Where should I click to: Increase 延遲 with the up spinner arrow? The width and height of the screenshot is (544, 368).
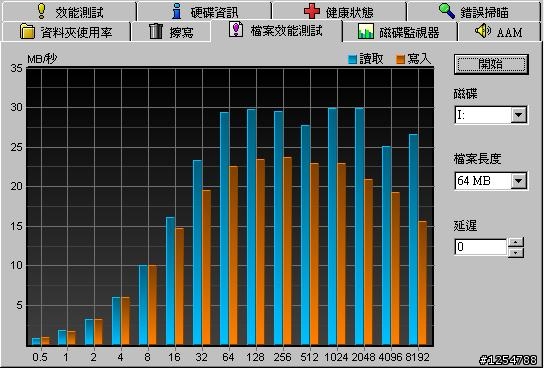(516, 242)
